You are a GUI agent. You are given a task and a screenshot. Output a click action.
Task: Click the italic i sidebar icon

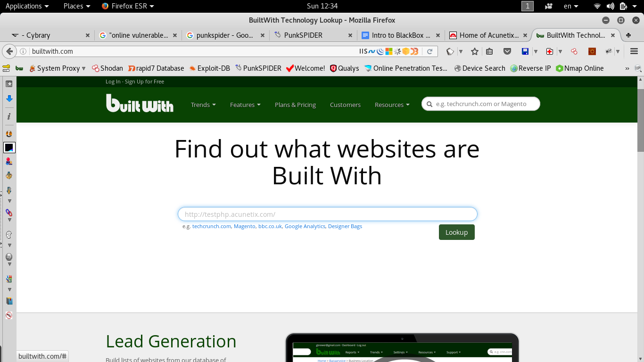pos(9,116)
